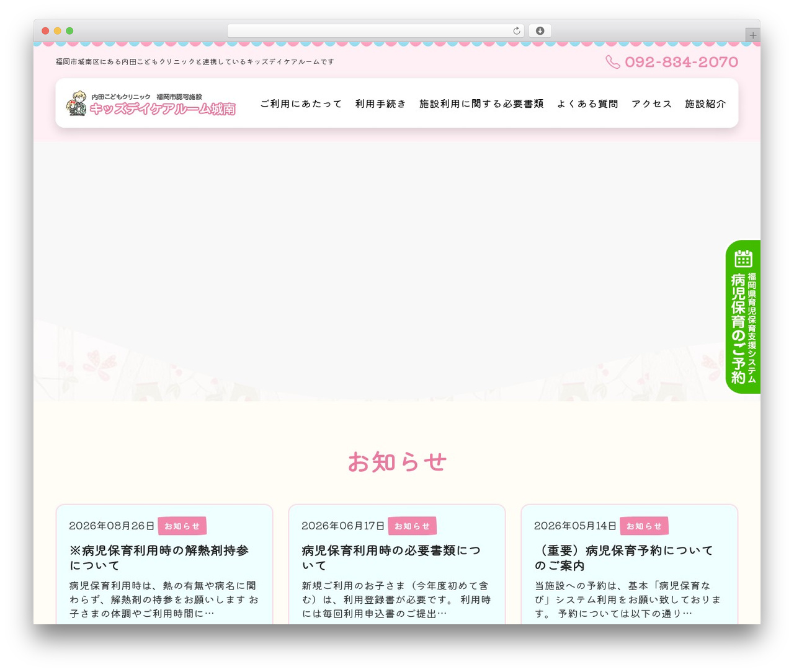794x672 pixels.
Task: Click the phone handset icon beside the number
Action: (x=613, y=62)
